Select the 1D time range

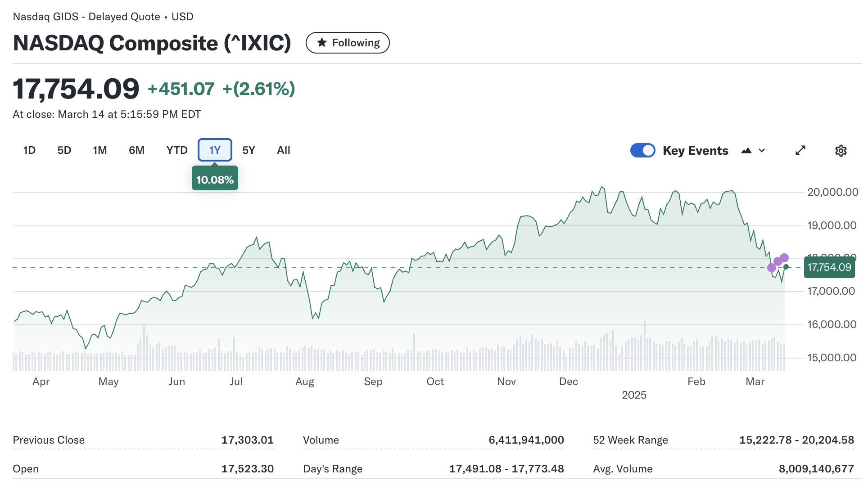(29, 150)
